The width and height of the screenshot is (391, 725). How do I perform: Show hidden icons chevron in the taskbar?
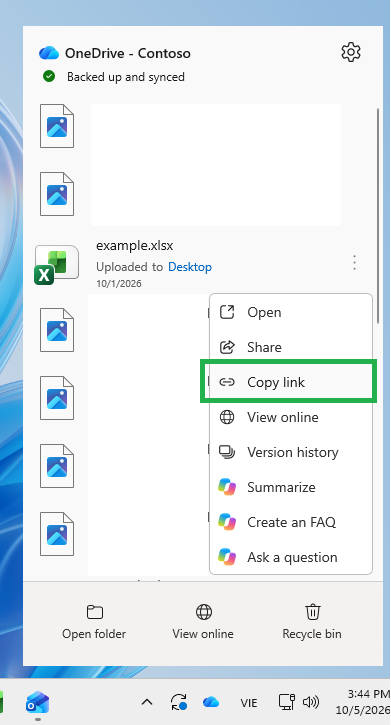(x=147, y=703)
